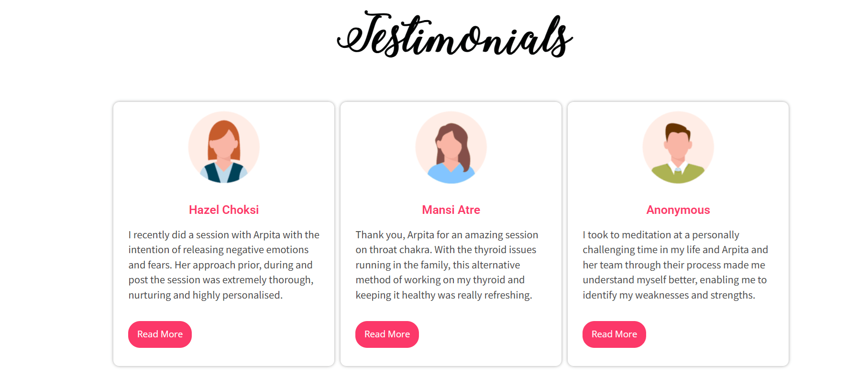
Task: Click Hazel Choksi's red-haired avatar icon
Action: tap(224, 147)
